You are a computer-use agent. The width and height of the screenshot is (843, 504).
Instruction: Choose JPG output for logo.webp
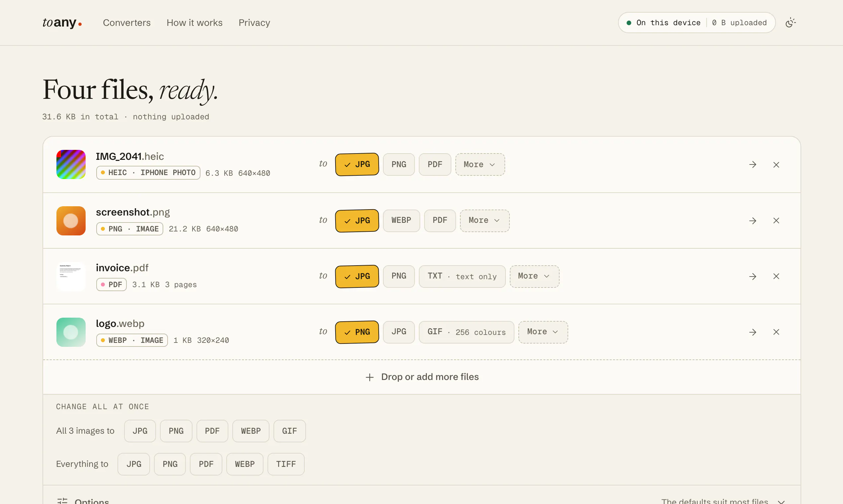click(399, 332)
